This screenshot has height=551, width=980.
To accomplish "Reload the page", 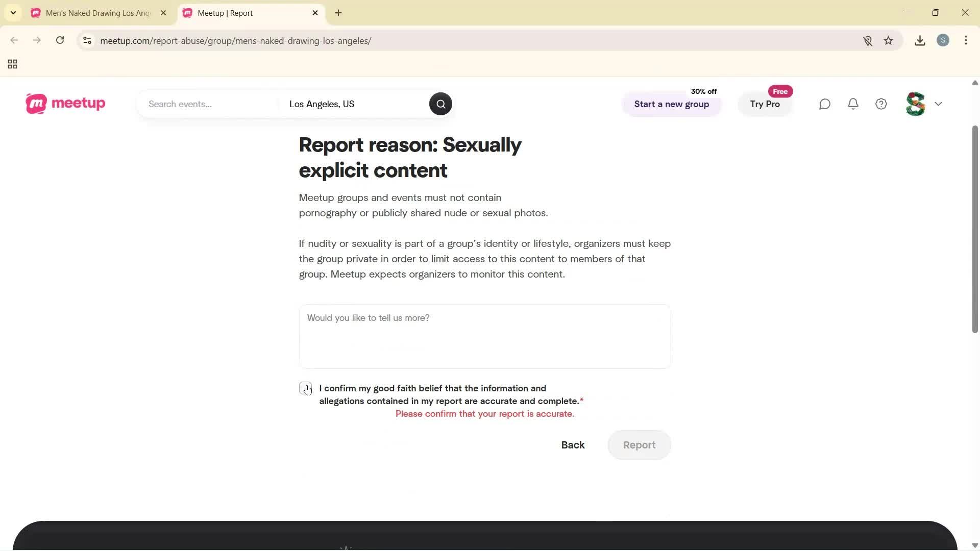I will (x=60, y=40).
